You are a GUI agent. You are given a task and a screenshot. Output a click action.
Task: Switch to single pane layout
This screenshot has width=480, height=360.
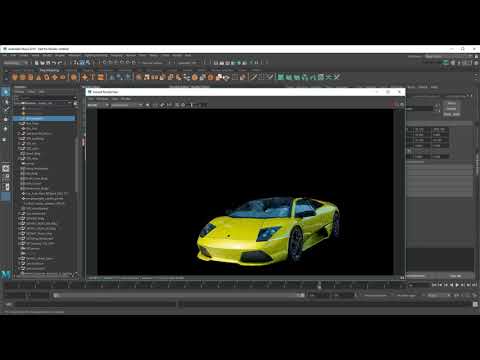pyautogui.click(x=6, y=169)
